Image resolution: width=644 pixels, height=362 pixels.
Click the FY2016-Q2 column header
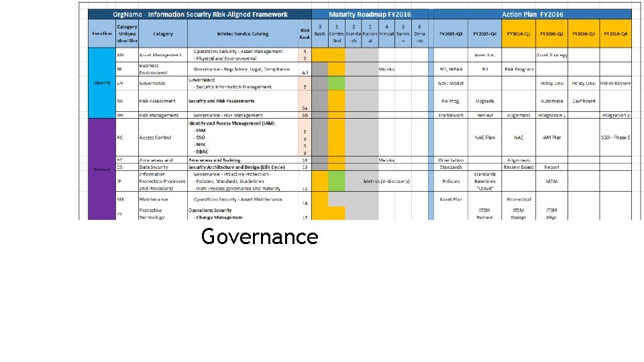(552, 34)
